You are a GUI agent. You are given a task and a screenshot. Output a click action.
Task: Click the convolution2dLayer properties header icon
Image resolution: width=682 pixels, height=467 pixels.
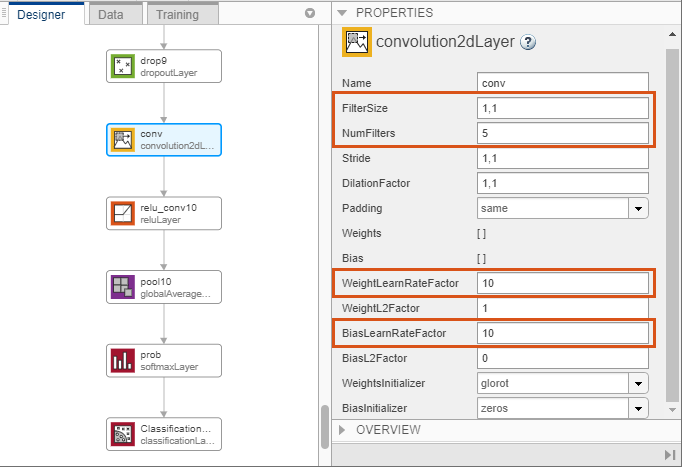[357, 42]
